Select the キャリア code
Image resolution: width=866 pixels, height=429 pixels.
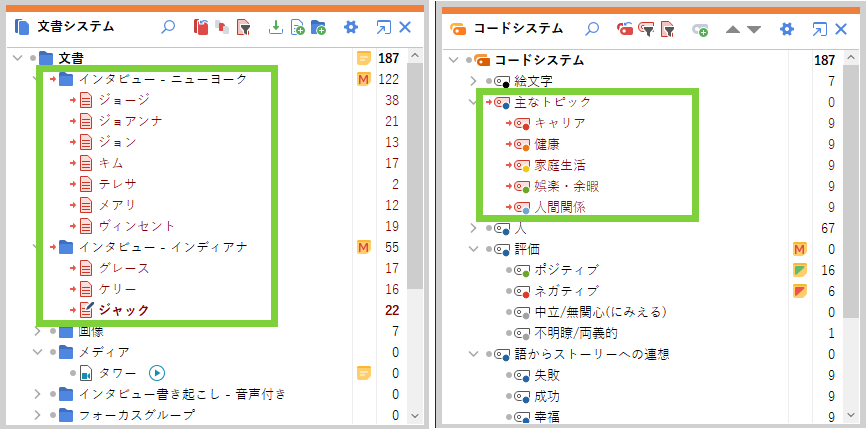coord(560,123)
